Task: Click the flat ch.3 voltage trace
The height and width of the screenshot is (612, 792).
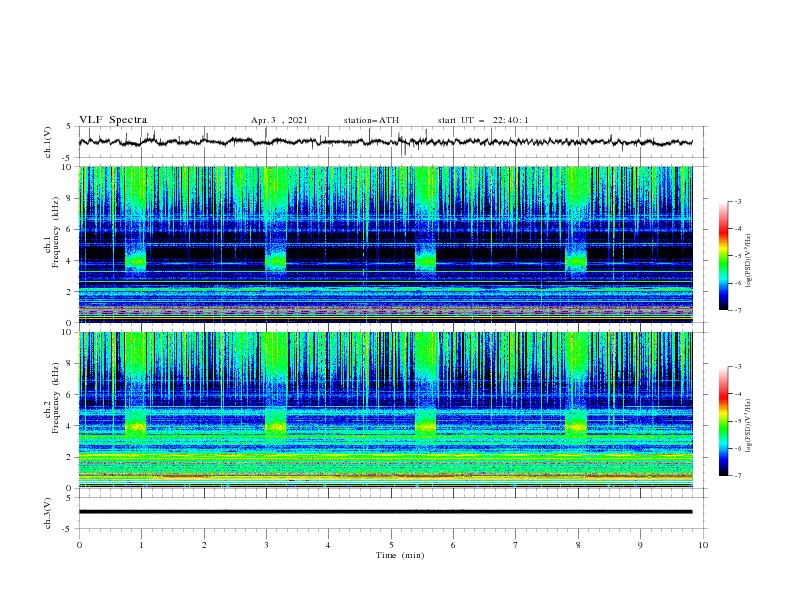Action: pos(385,512)
